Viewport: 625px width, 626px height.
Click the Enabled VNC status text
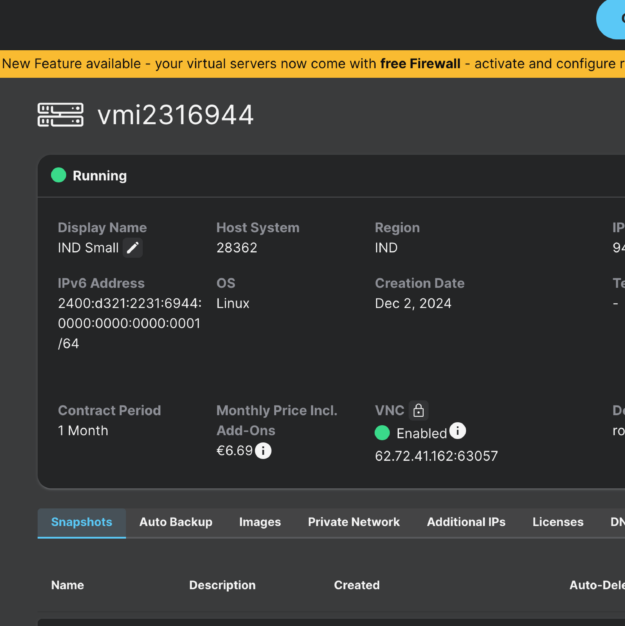421,434
